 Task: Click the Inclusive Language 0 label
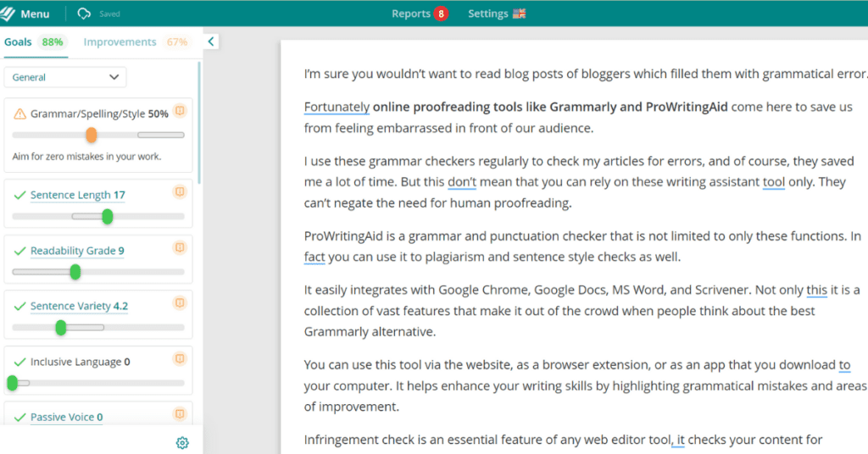click(x=81, y=363)
